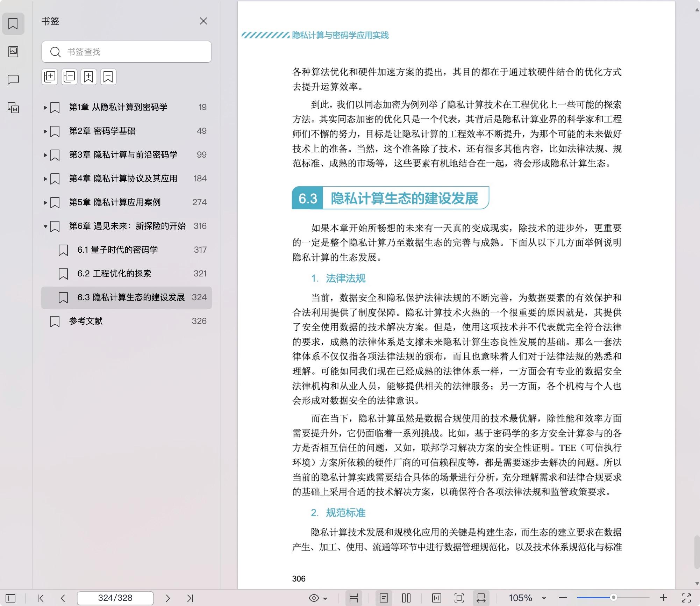Click the remove bookmark icon
700x606 pixels.
coord(108,77)
